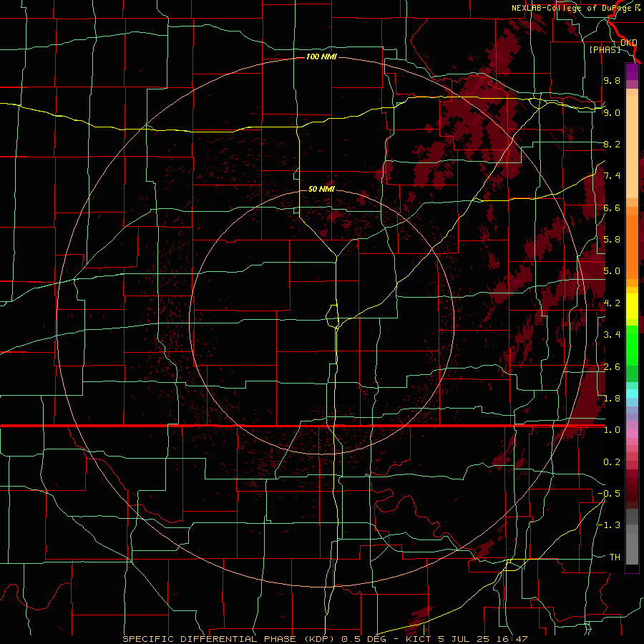Click the 2.6 scale value
644x644 pixels.
612,367
